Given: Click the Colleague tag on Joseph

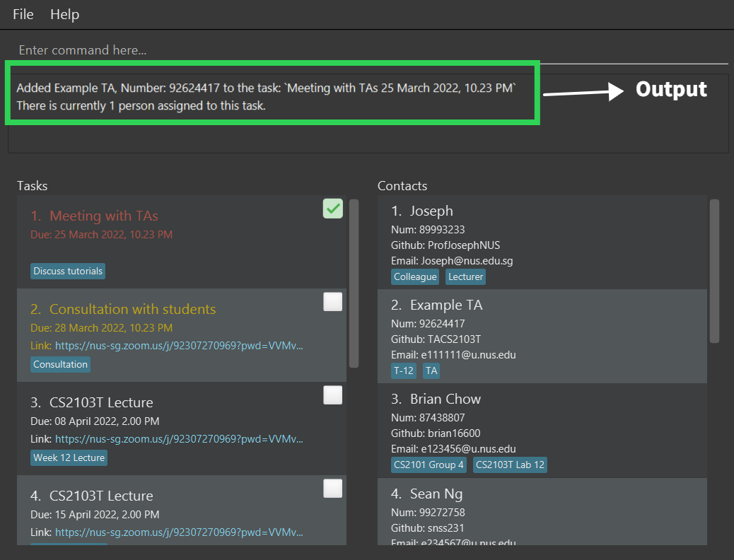Looking at the screenshot, I should click(x=415, y=276).
